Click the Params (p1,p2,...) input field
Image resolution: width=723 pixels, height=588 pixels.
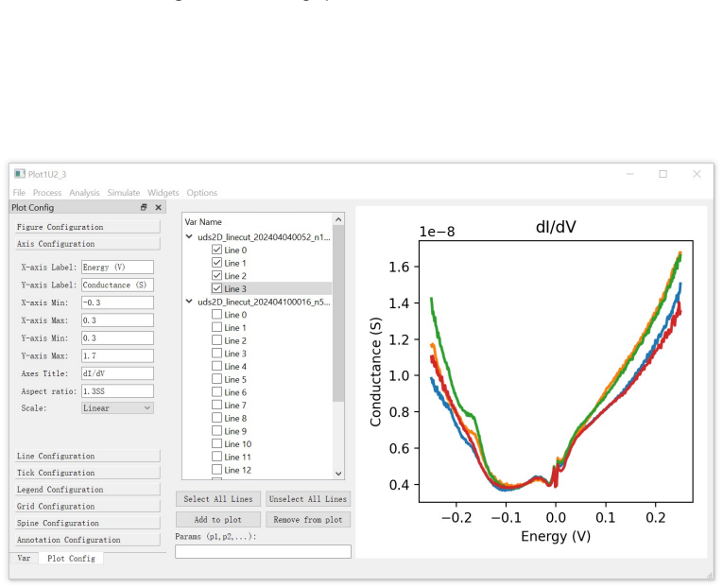click(x=263, y=551)
